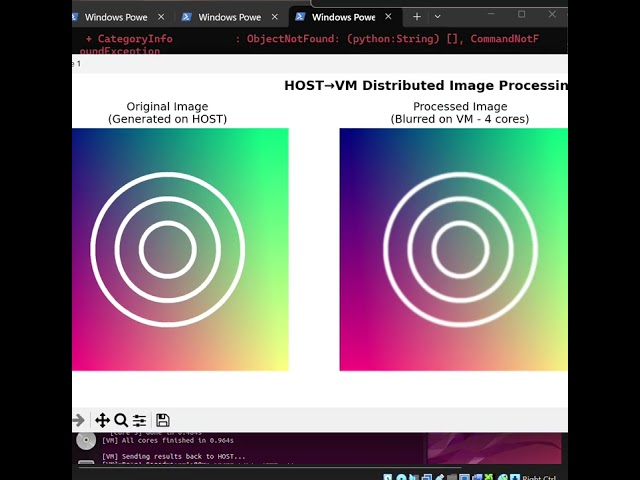
Task: Select the matplotlib Pan/move axes tool
Action: 102,420
